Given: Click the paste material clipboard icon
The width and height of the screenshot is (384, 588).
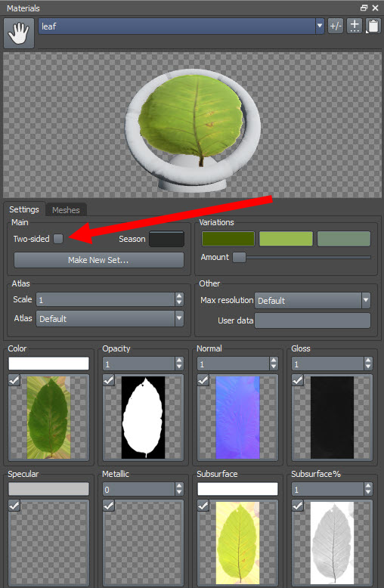Looking at the screenshot, I should tap(373, 26).
